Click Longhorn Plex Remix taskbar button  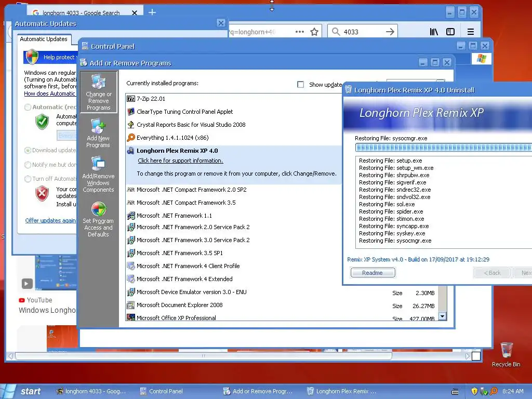342,391
